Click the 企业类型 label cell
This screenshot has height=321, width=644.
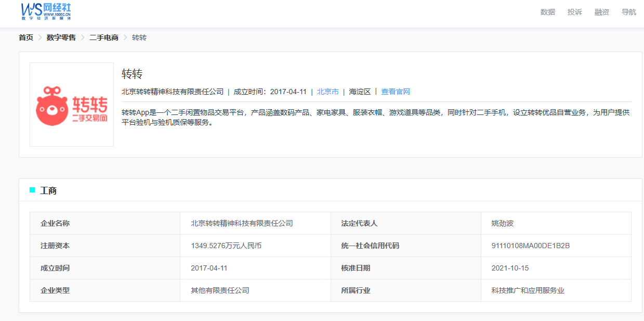pos(105,290)
